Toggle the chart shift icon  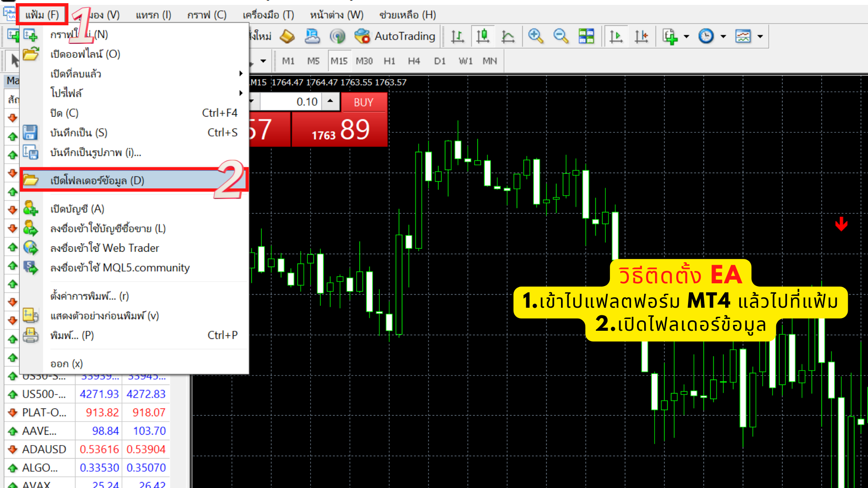click(x=641, y=36)
